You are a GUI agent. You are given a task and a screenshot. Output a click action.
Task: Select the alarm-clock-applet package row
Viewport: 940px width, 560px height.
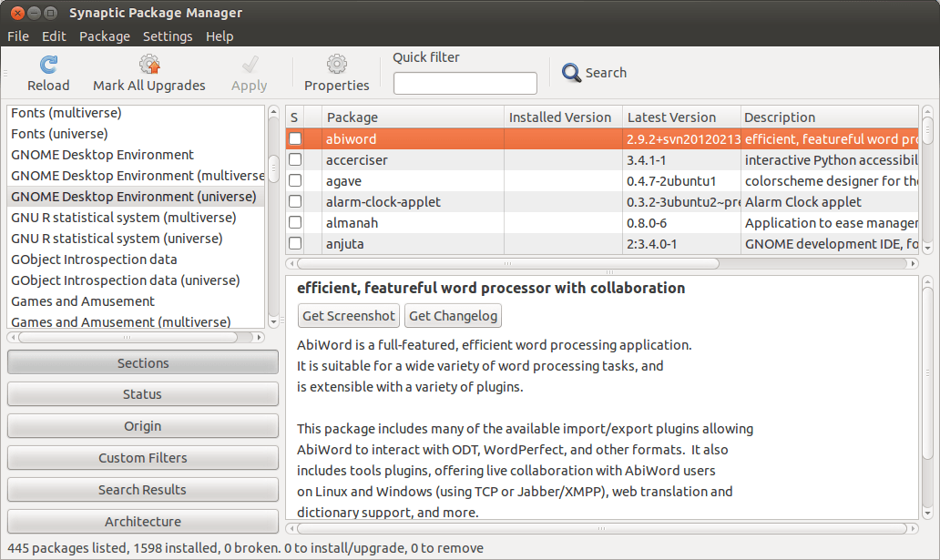pos(602,201)
